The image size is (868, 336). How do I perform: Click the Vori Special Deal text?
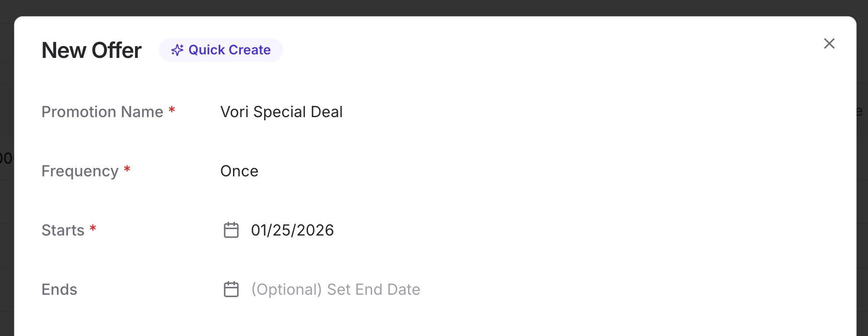click(x=281, y=112)
